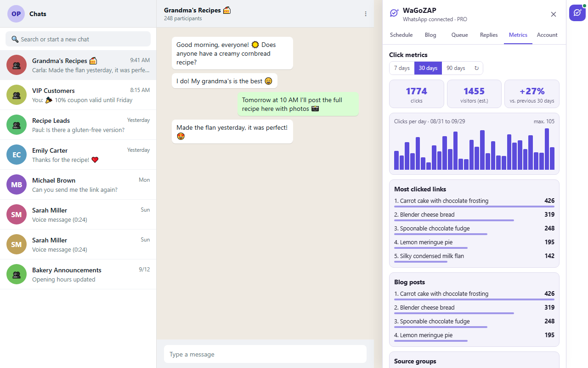
Task: Select the Metrics tab
Action: (x=518, y=35)
